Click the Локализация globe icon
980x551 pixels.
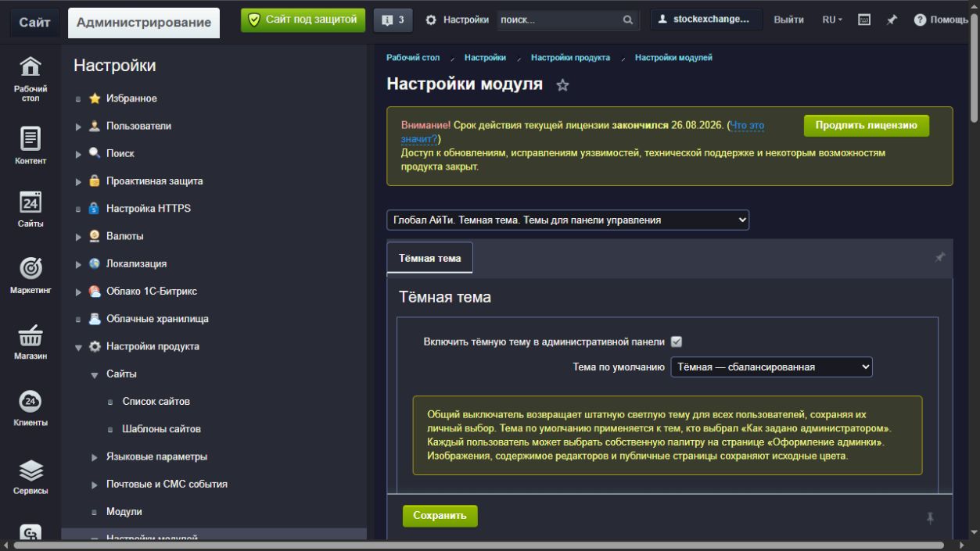coord(95,263)
